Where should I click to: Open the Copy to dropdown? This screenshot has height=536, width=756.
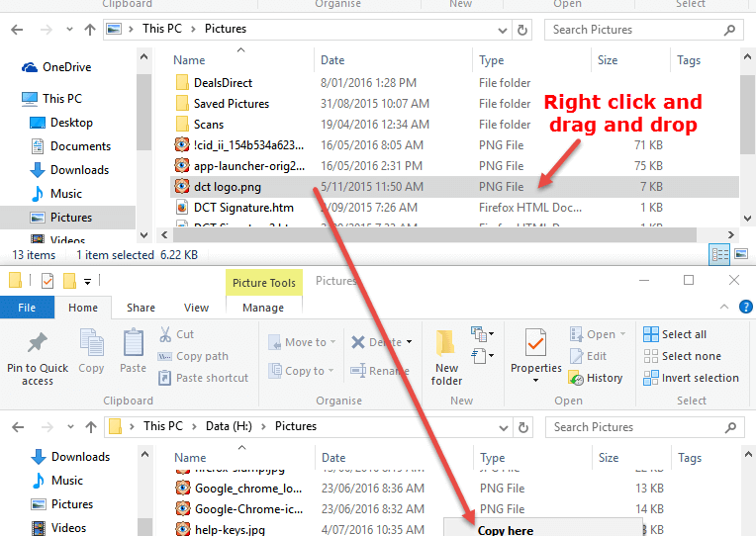302,371
